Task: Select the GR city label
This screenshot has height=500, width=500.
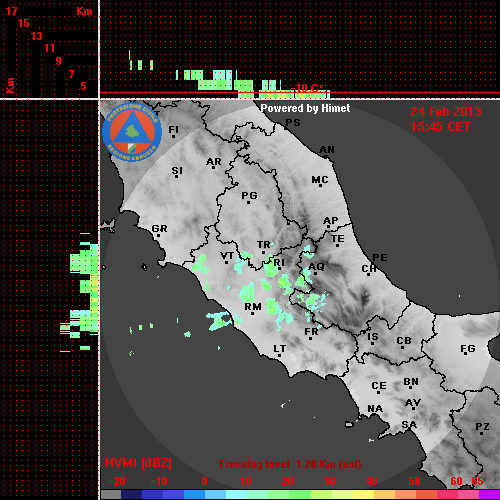Action: [159, 229]
